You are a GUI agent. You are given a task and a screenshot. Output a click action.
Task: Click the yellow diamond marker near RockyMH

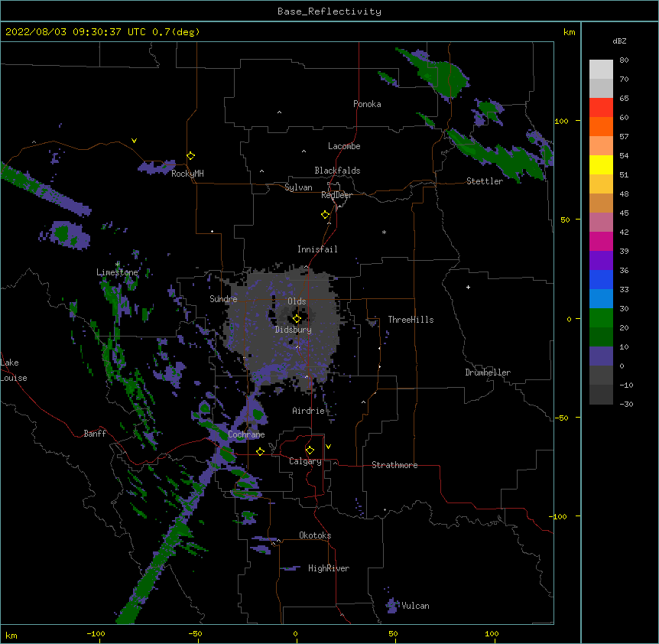(190, 156)
